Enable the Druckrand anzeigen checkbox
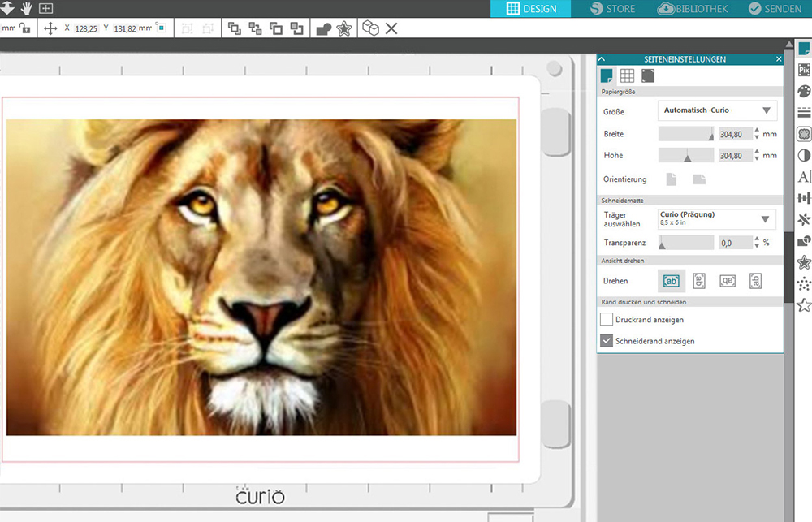 click(x=607, y=320)
